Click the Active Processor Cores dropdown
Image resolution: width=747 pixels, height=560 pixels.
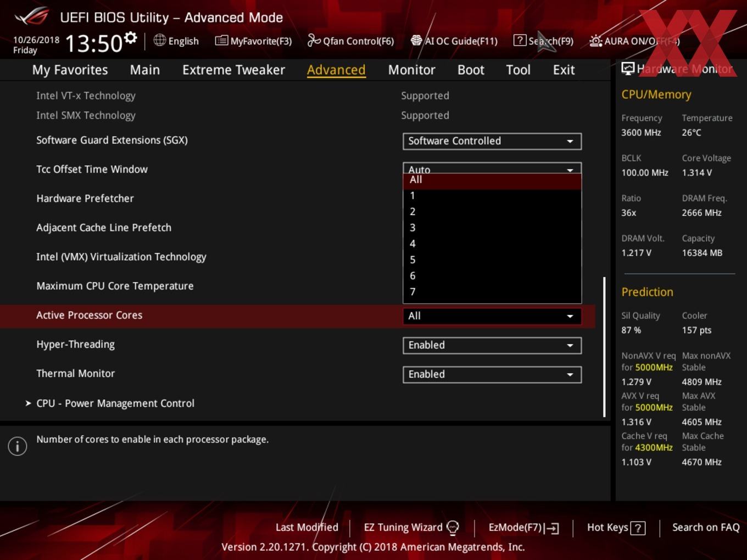[492, 316]
